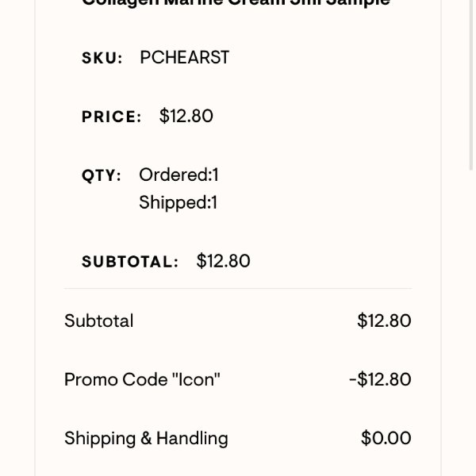This screenshot has height=476, width=476.
Task: Open the Collagen Marine Cream product title
Action: pyautogui.click(x=236, y=3)
